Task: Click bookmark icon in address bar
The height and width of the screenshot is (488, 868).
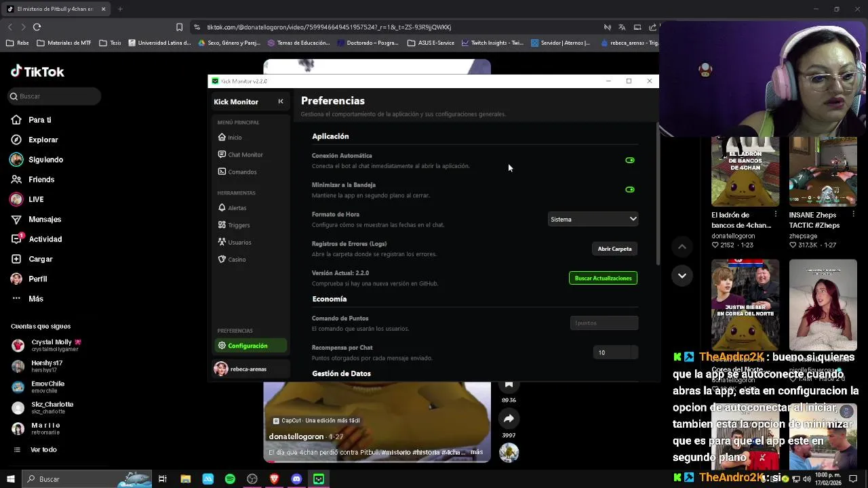Action: click(x=179, y=27)
